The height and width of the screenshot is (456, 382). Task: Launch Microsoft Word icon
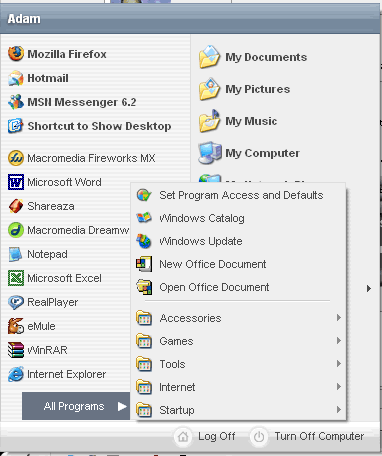tap(16, 182)
